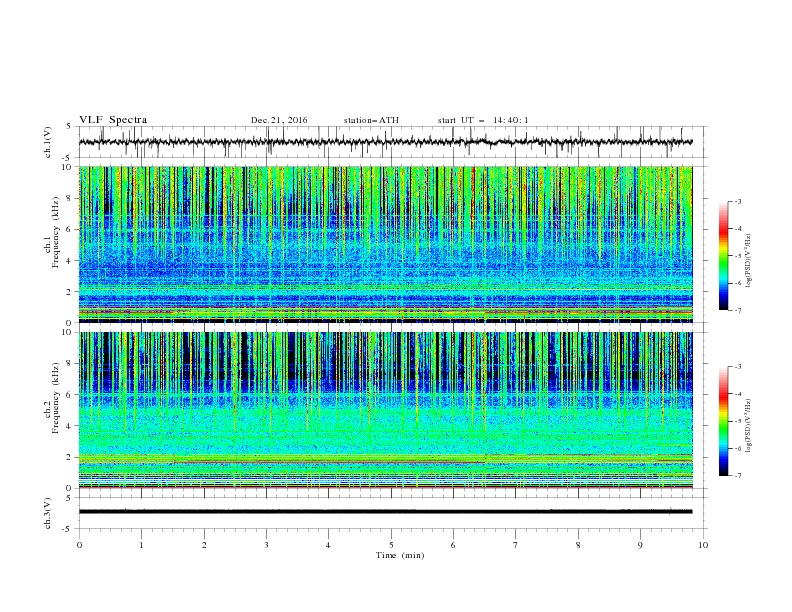This screenshot has width=792, height=612.
Task: Click the '5' tick on the time axis
Action: coord(391,545)
